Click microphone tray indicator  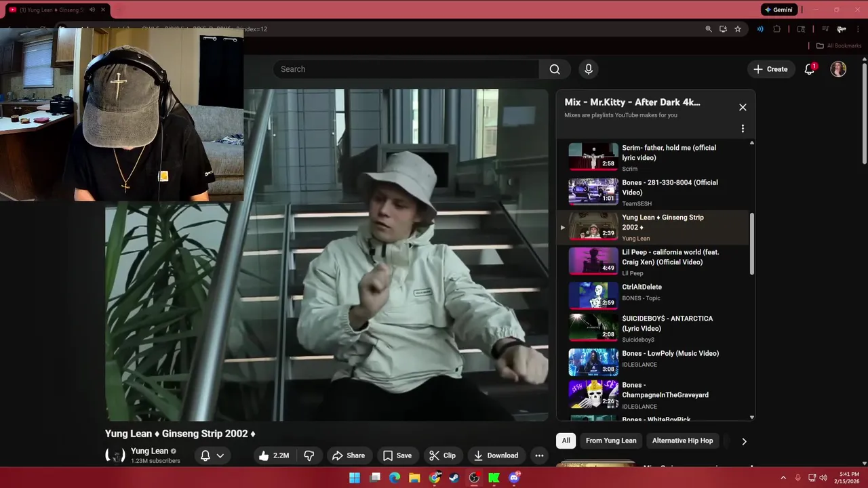click(x=797, y=478)
